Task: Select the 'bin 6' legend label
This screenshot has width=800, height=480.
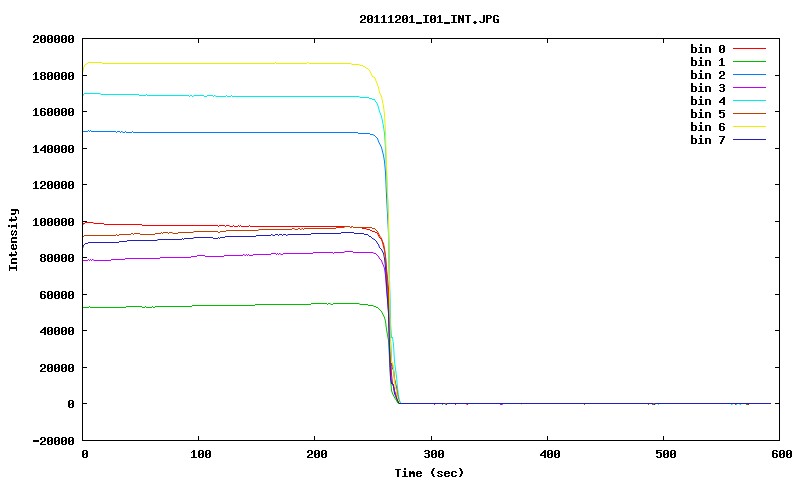Action: pyautogui.click(x=708, y=127)
